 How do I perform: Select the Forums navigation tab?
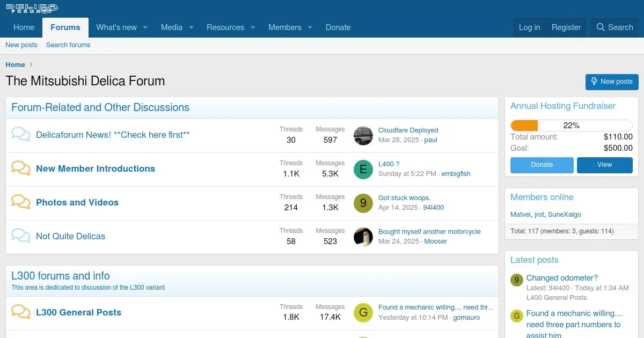tap(65, 27)
